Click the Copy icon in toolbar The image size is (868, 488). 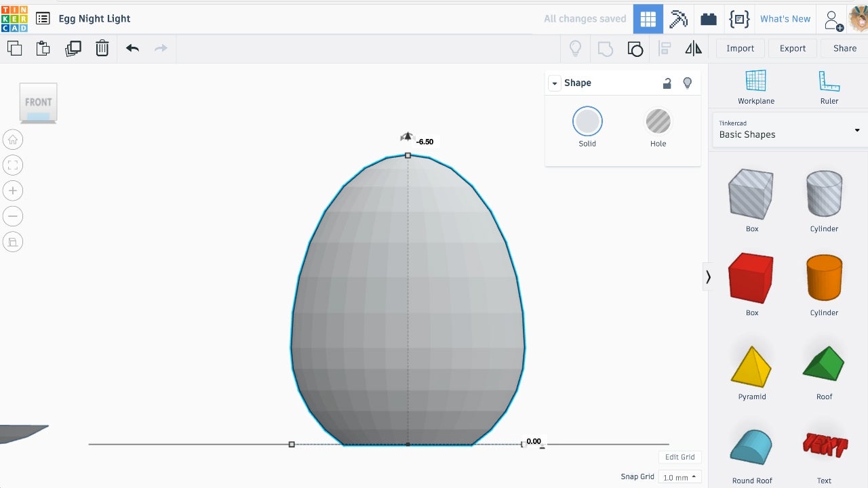pos(14,48)
